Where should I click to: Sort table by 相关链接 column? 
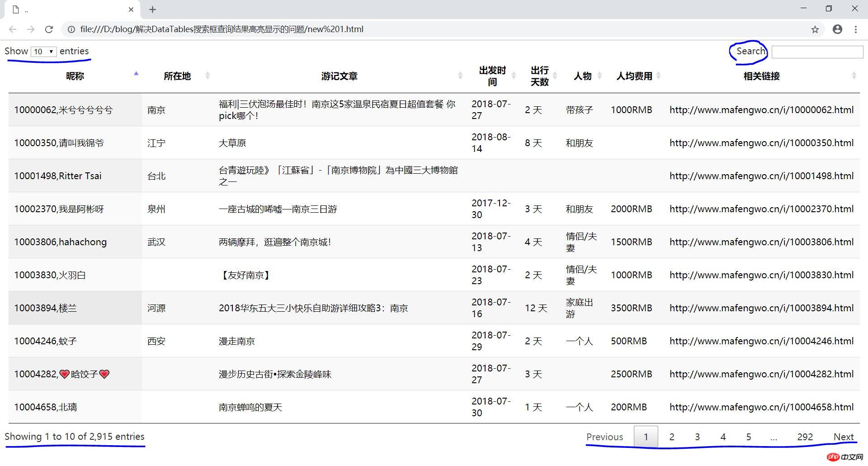(761, 76)
